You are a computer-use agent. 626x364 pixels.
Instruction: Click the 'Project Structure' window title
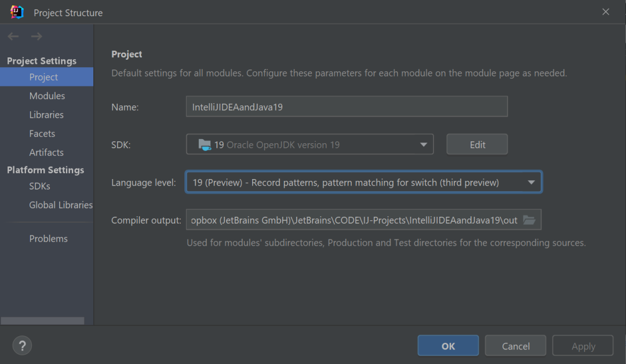[68, 13]
